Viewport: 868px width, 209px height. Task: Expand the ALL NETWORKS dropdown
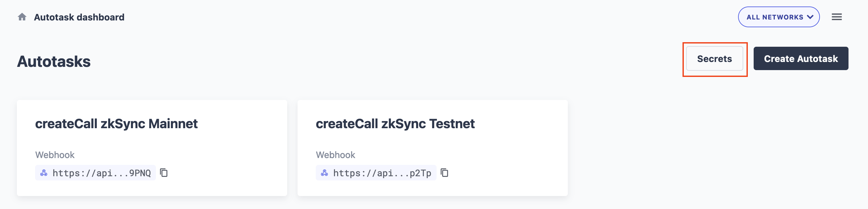(779, 17)
